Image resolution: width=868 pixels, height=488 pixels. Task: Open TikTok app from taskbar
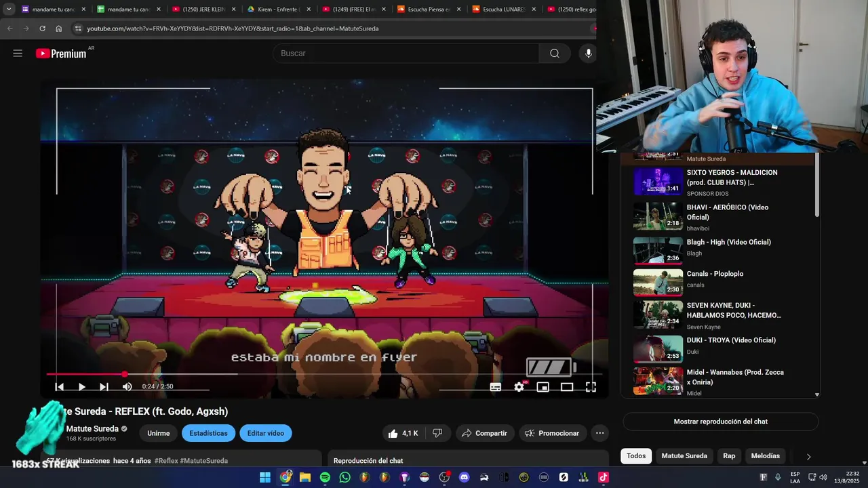click(x=603, y=477)
